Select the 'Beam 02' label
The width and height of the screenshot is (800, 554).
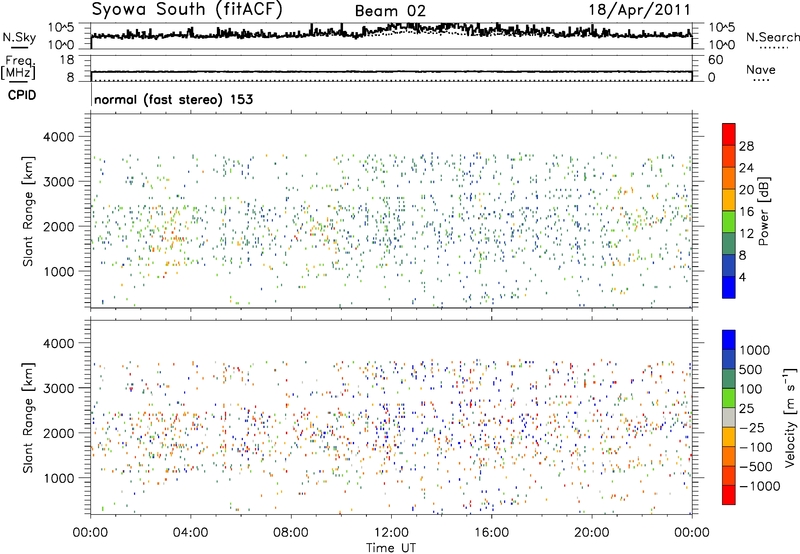(390, 11)
